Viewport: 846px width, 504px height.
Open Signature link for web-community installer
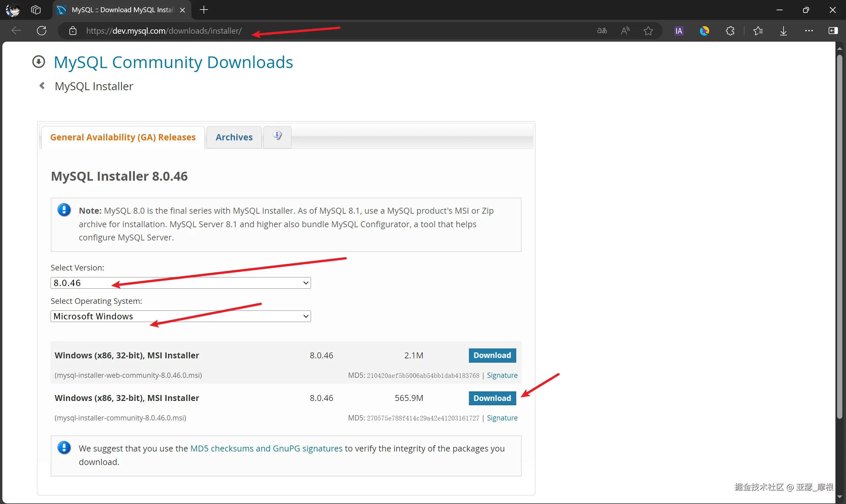[x=502, y=375]
